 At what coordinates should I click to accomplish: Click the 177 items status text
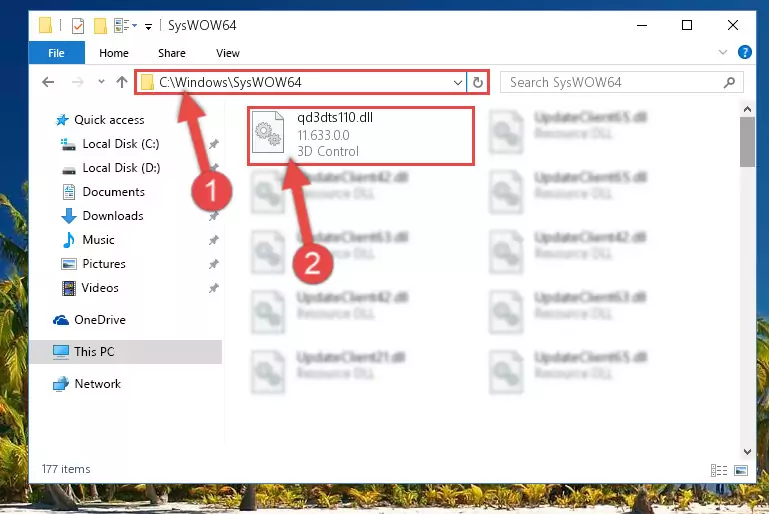(66, 469)
